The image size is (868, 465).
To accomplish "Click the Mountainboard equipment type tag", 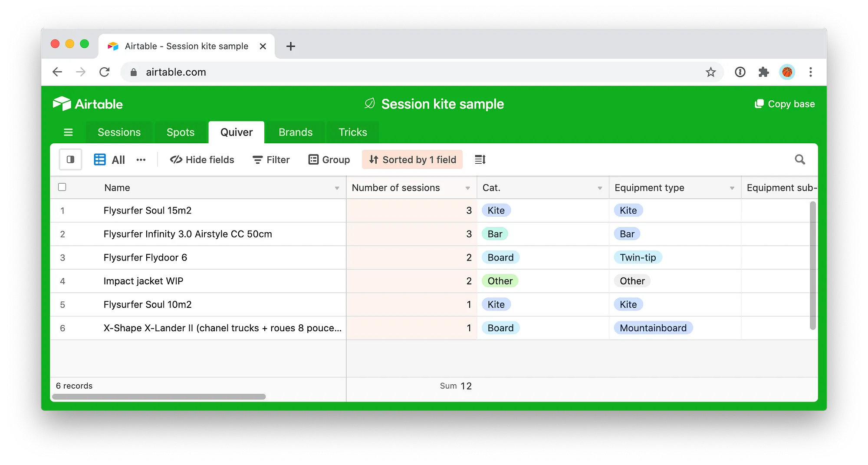I will click(x=653, y=328).
